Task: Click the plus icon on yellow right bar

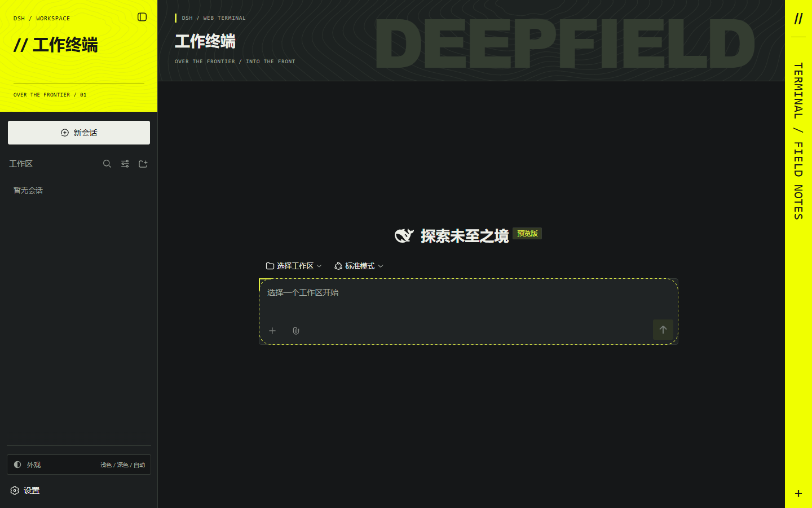Action: point(798,493)
